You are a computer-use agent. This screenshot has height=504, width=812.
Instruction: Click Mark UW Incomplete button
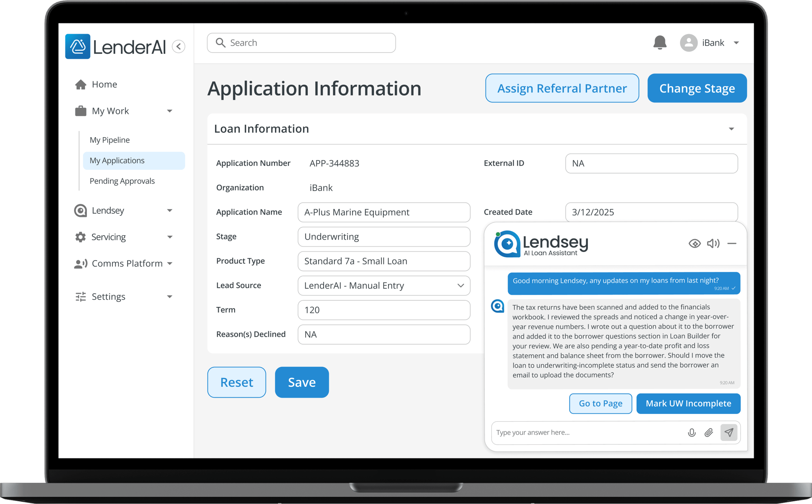(x=688, y=403)
